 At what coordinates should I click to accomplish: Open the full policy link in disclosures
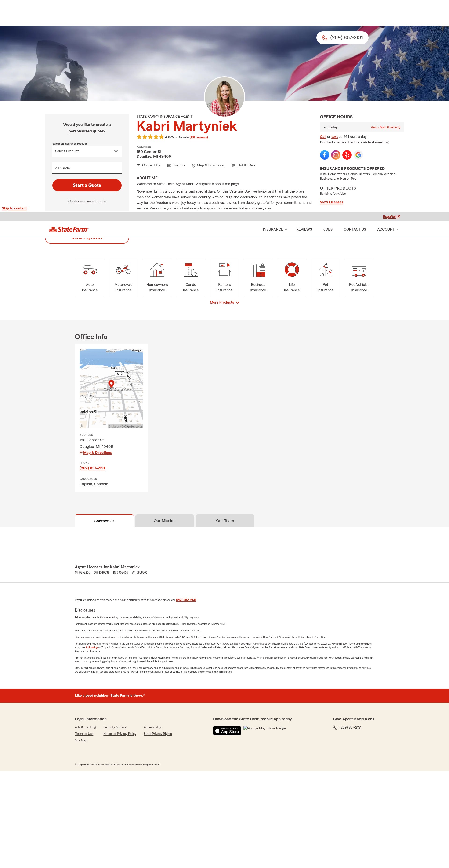[x=92, y=647]
